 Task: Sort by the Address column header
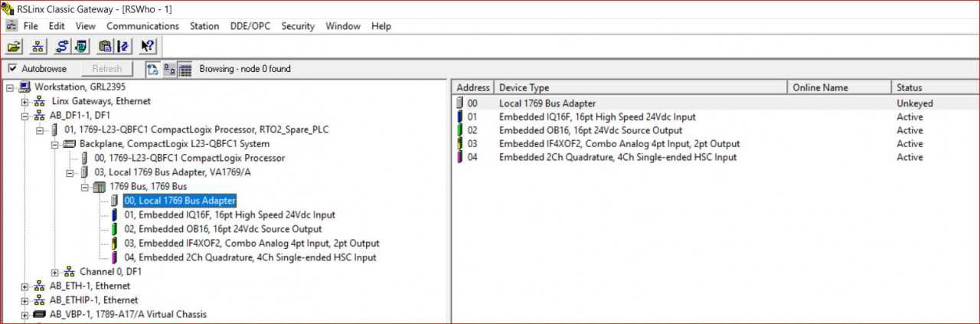(x=473, y=87)
